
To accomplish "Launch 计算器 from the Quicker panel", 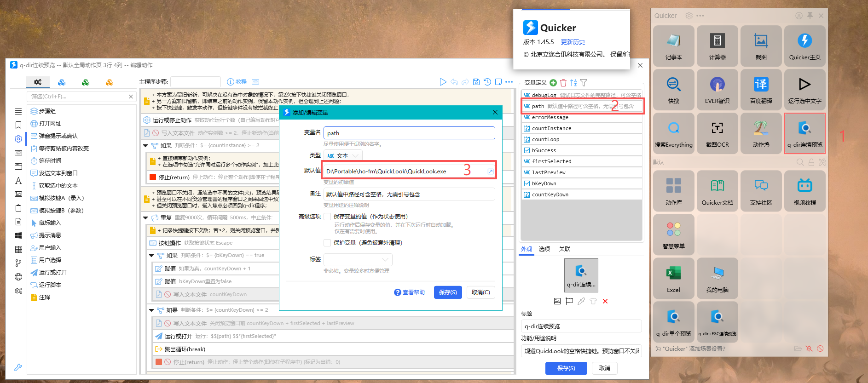I will point(717,46).
